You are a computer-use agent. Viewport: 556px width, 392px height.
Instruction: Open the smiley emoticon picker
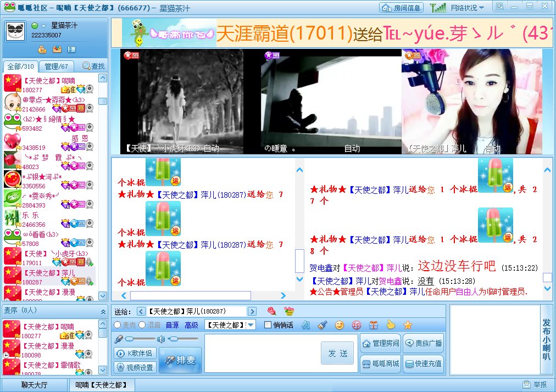pos(340,324)
